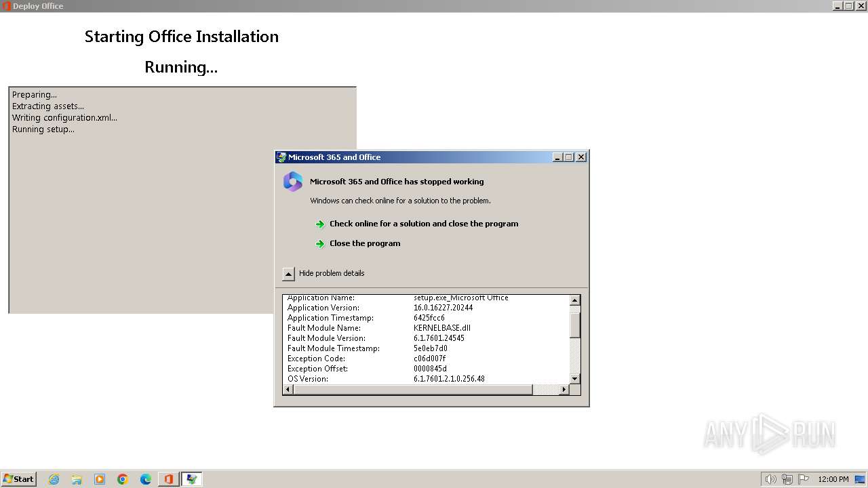Select fault module version 6.1.7601.24545
This screenshot has width=868, height=488.
(x=439, y=338)
